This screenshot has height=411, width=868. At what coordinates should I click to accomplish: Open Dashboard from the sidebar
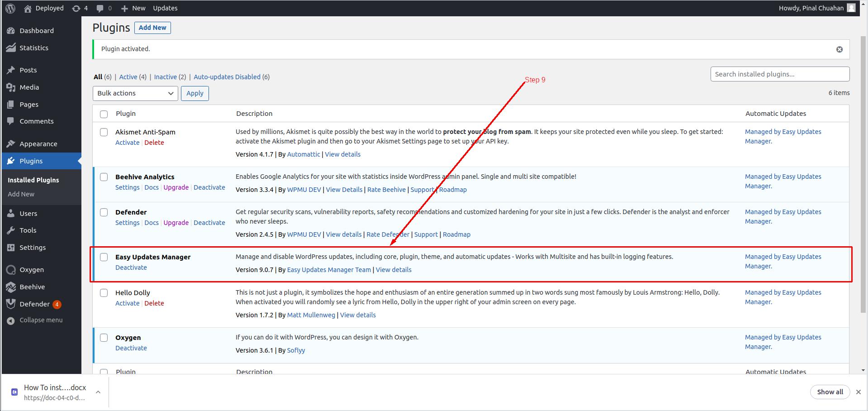click(x=37, y=30)
